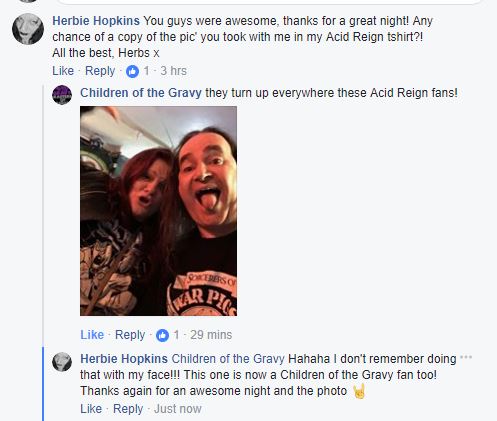The height and width of the screenshot is (421, 497).
Task: Open Herbie Hopkins' avatar on last reply
Action: (x=62, y=362)
